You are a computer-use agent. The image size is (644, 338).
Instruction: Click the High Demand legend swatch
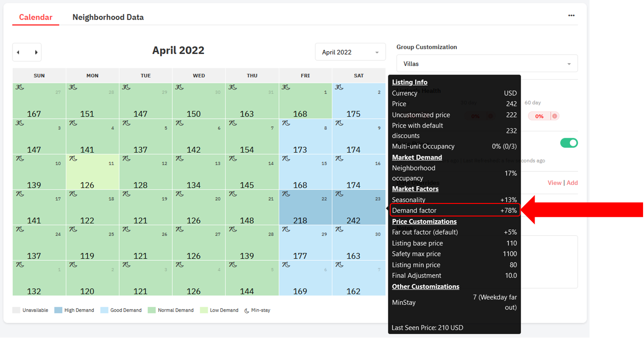(58, 310)
